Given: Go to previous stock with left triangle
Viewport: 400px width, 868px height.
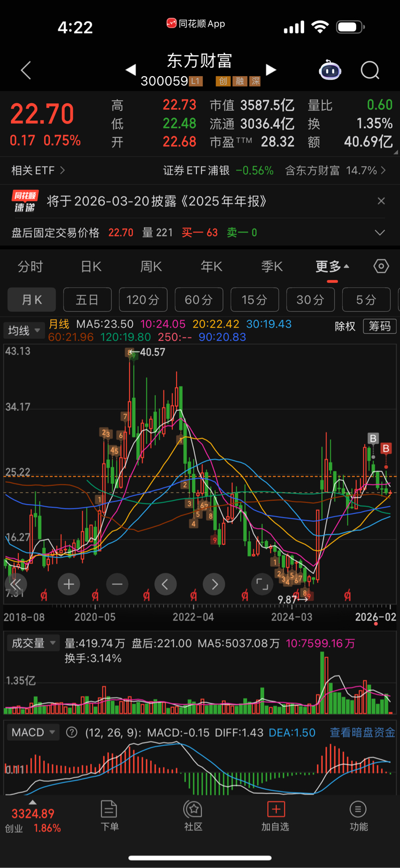Looking at the screenshot, I should point(131,69).
